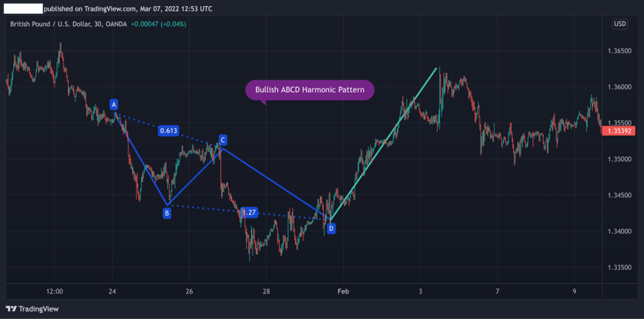The height and width of the screenshot is (319, 644).
Task: Select point D marker label
Action: (x=331, y=228)
